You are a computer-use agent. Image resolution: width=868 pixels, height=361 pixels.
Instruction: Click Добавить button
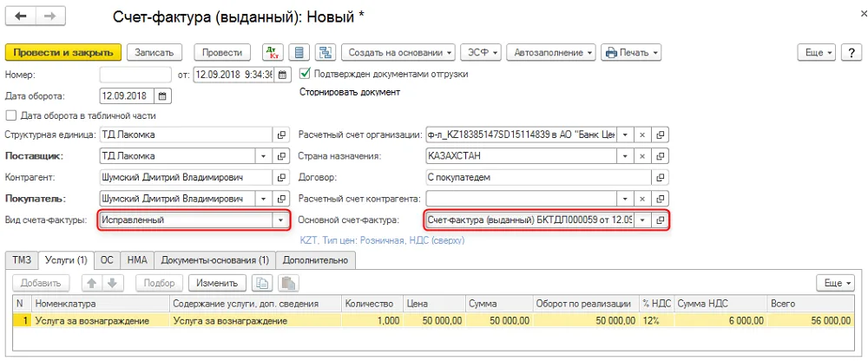click(x=41, y=283)
